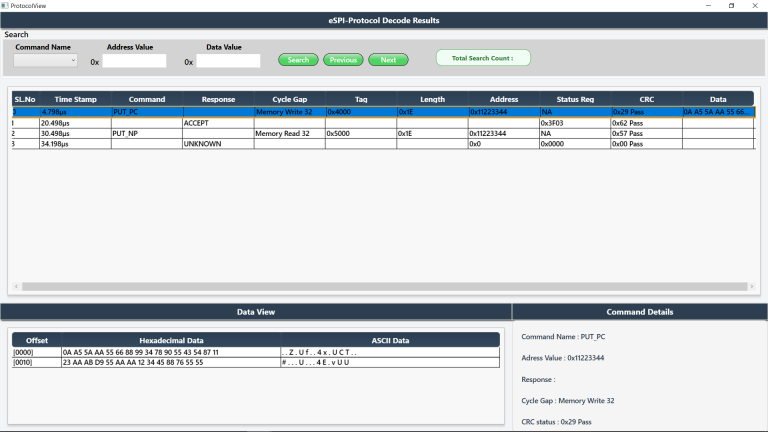Select the PUT_PC command cell

tap(147, 112)
